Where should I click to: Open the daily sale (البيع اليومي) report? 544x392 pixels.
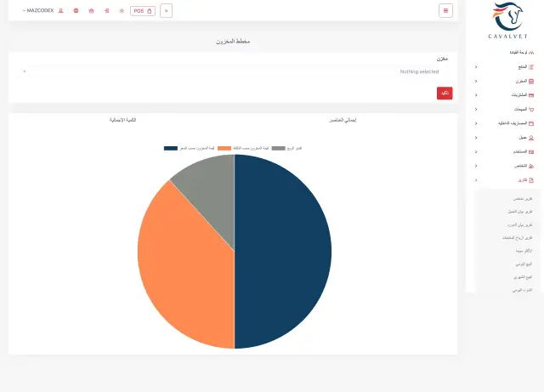click(x=524, y=264)
